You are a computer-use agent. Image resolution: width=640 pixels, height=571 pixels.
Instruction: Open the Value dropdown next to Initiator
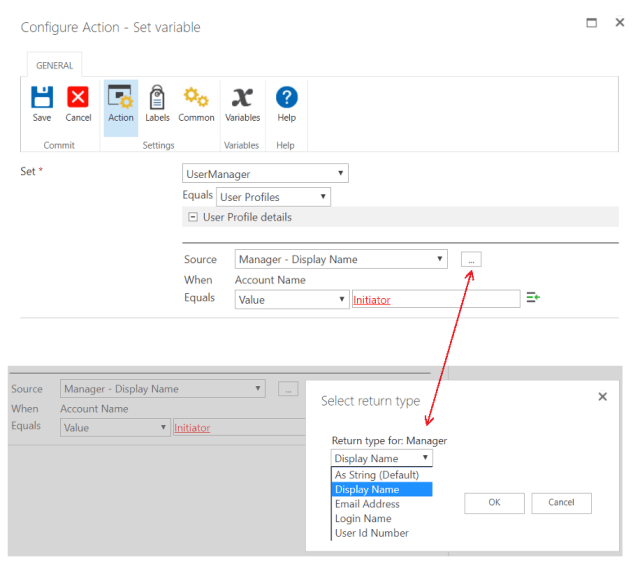pos(292,300)
